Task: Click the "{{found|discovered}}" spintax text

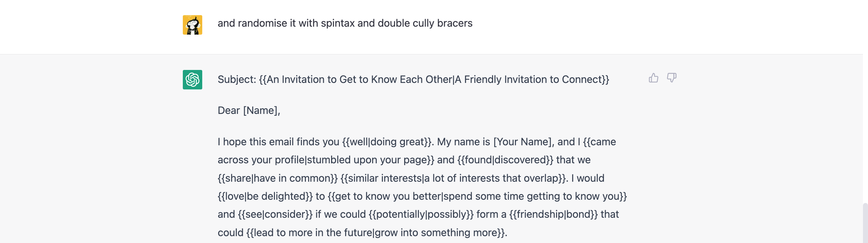Action: click(505, 160)
